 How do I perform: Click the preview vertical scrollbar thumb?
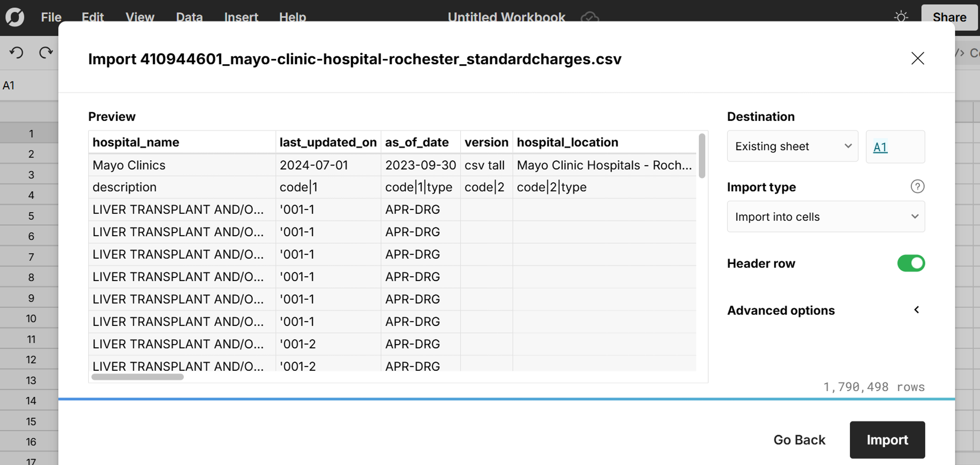pyautogui.click(x=701, y=155)
